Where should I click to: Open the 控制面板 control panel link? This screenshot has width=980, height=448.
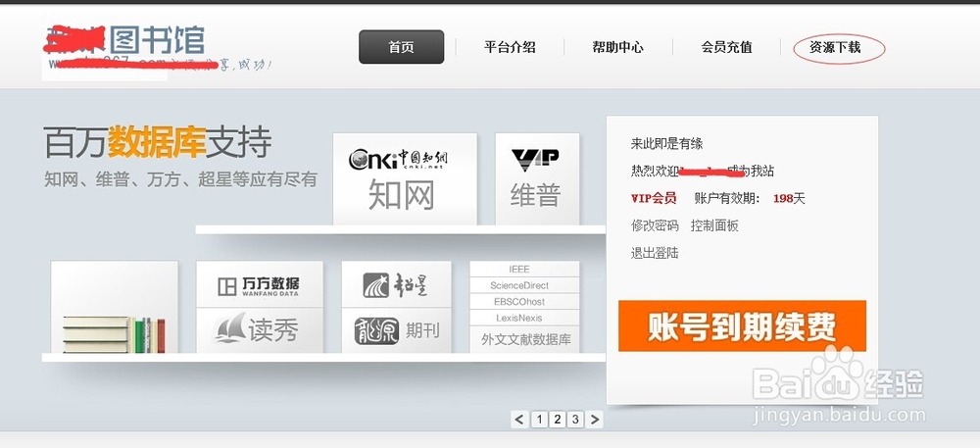714,225
